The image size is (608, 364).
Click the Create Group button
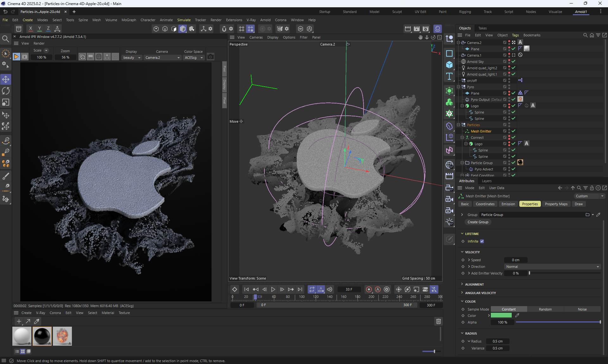tap(478, 222)
